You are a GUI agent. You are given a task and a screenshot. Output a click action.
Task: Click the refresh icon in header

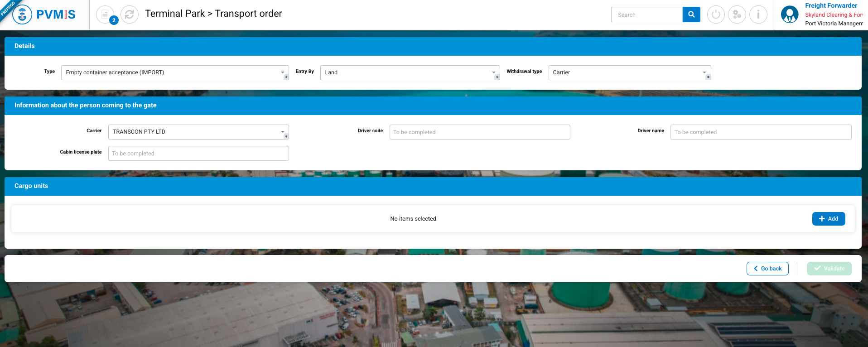click(x=130, y=14)
